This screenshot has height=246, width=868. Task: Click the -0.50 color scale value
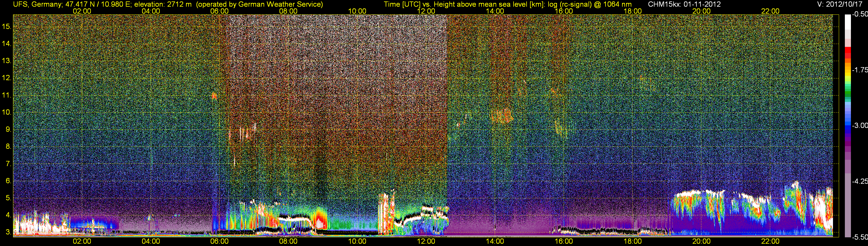pos(860,14)
